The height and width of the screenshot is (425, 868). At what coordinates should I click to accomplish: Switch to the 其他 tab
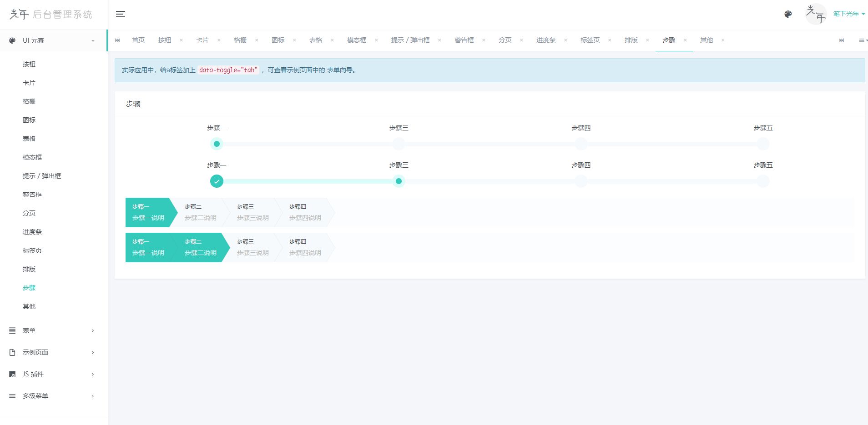(x=707, y=40)
